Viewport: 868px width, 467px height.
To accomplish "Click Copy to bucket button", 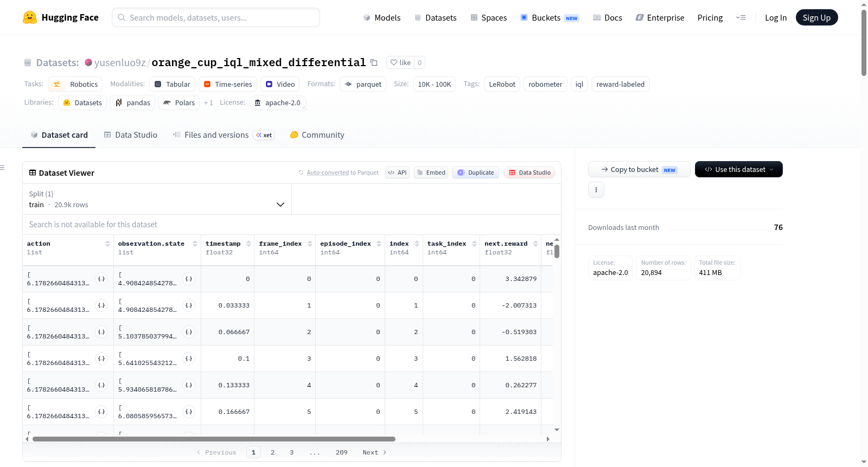I will pos(639,169).
